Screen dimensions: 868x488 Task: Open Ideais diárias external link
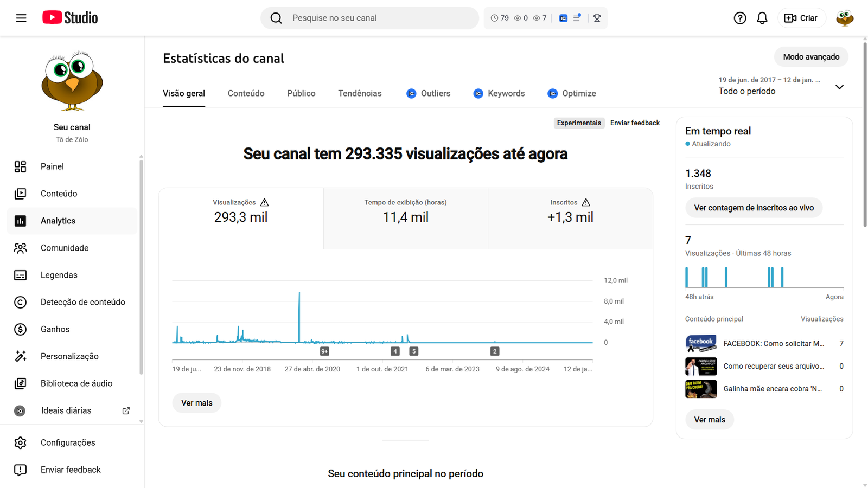click(126, 410)
